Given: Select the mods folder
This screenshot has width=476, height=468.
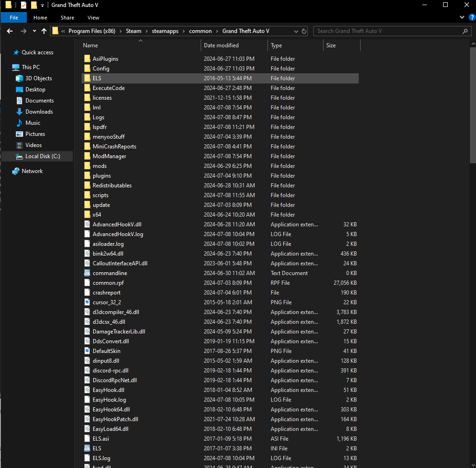Looking at the screenshot, I should [x=100, y=166].
